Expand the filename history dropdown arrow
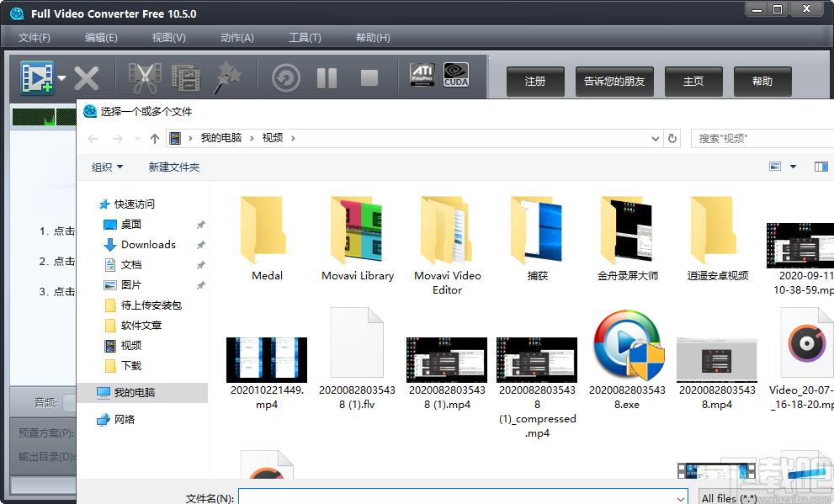 (x=680, y=498)
